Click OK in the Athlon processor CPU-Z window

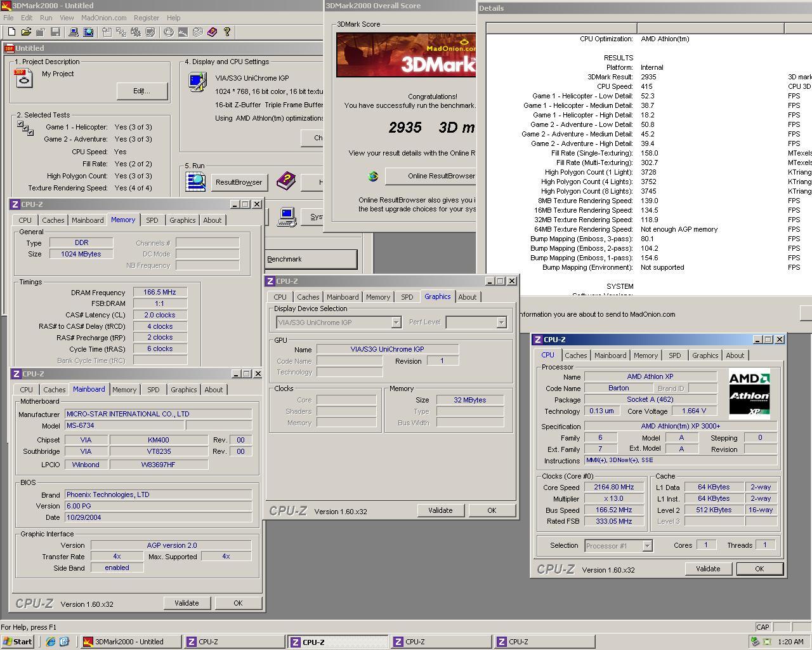759,569
